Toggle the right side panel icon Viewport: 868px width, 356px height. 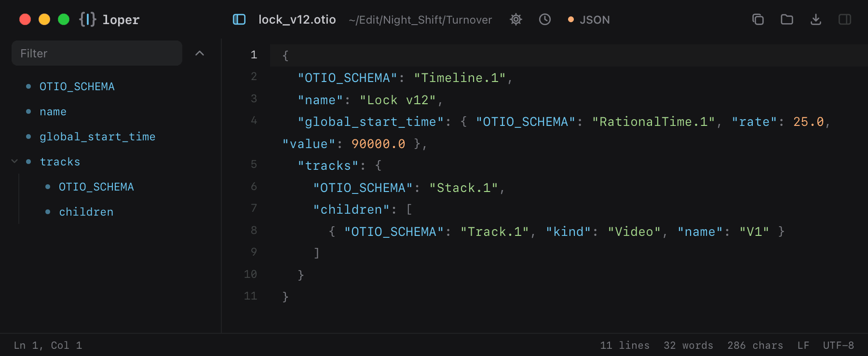coord(845,19)
